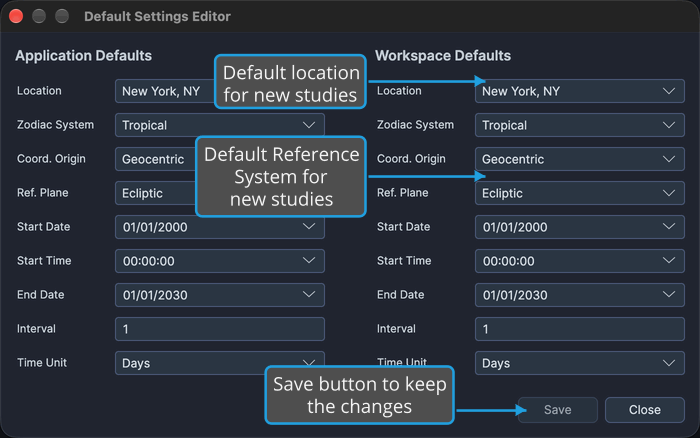Click the Default Settings Editor title
700x438 pixels.
157,17
